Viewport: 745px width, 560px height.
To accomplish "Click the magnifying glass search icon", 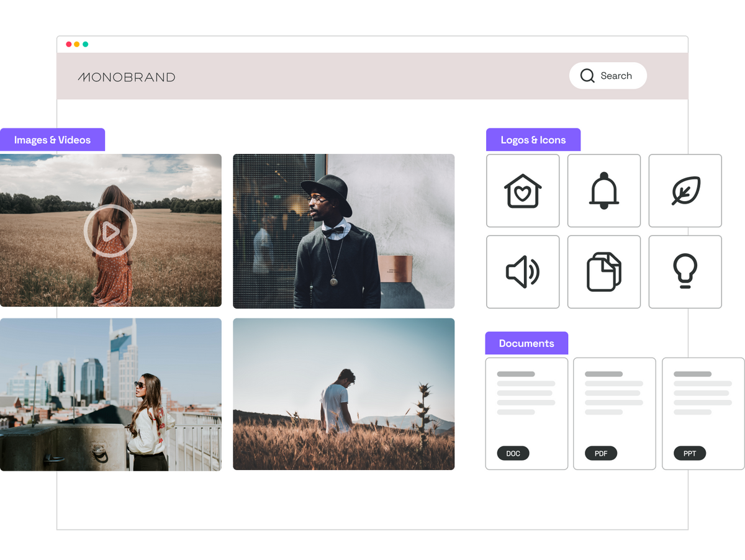I will 587,76.
